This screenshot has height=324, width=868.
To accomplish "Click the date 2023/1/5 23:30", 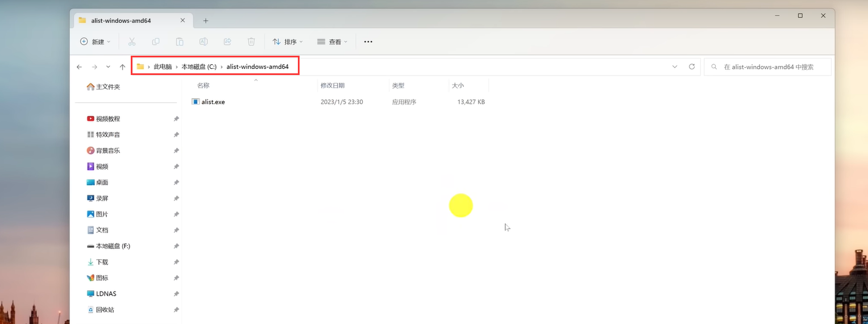I will click(342, 102).
